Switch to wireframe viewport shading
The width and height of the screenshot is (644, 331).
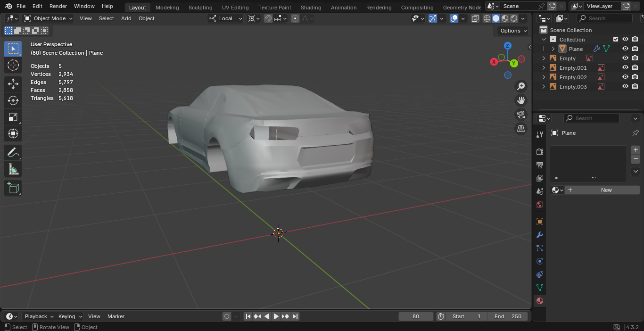[487, 18]
